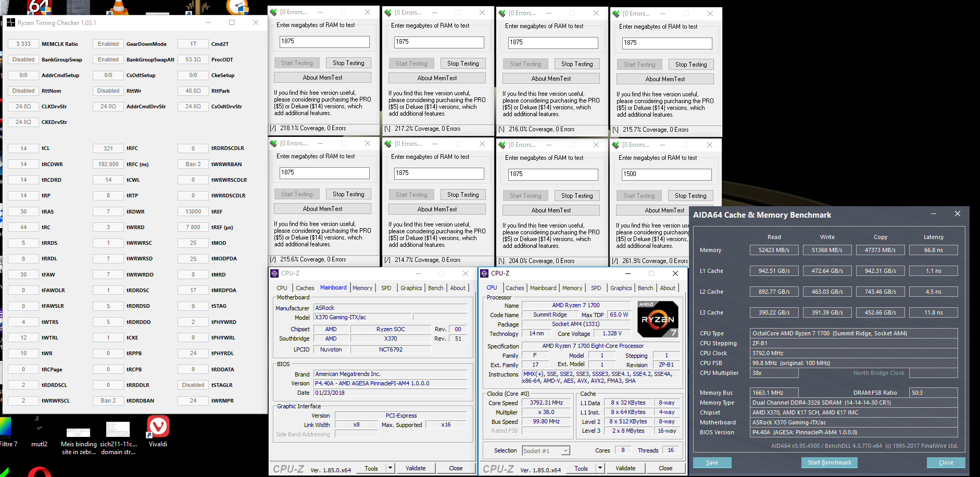Click AIDA64 Memory Bus value 1663.1 MHz
This screenshot has width=980, height=477.
point(774,393)
